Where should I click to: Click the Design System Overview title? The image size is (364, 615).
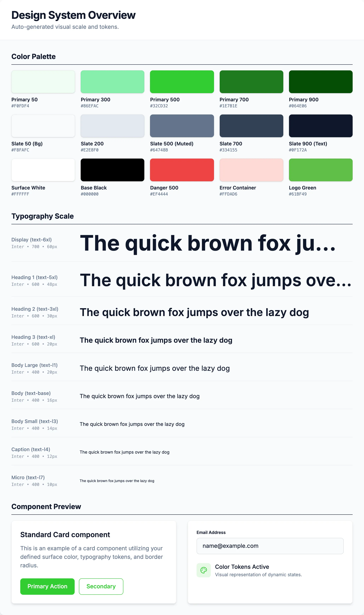(x=74, y=15)
